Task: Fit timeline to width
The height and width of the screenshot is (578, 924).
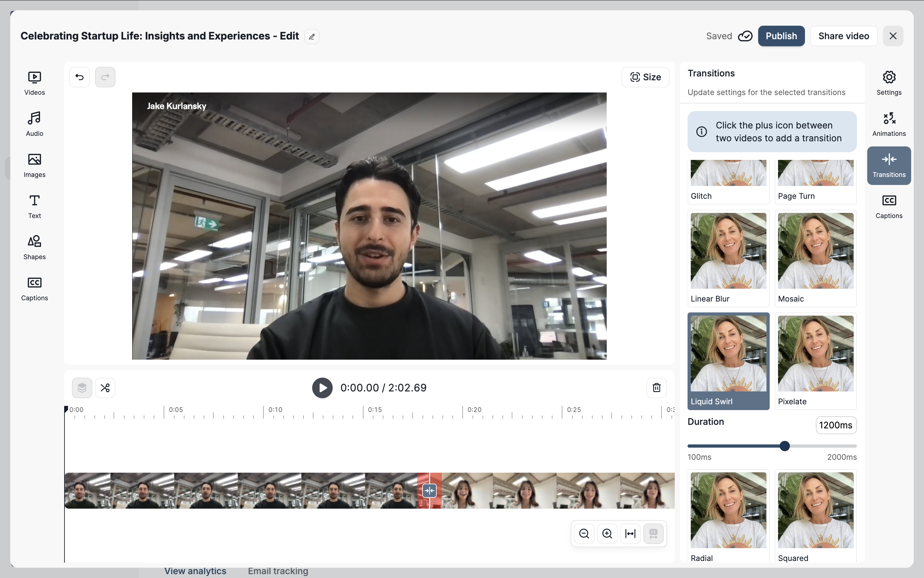Action: pyautogui.click(x=630, y=533)
